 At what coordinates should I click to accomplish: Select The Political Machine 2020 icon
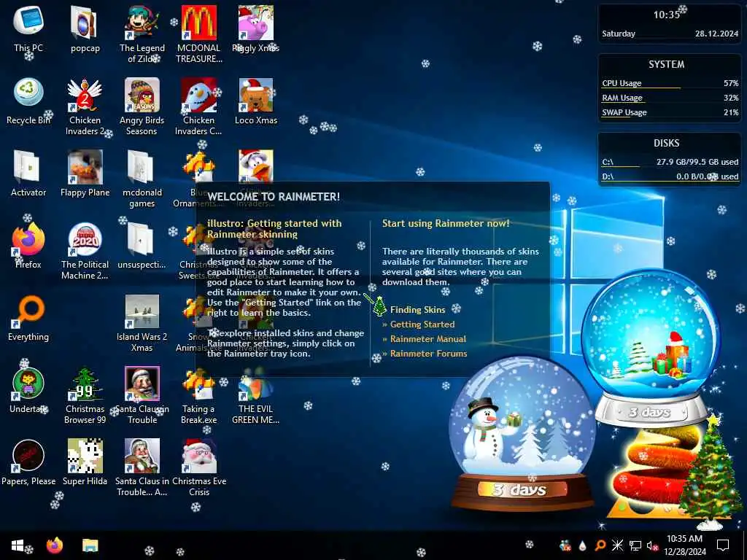coord(85,251)
